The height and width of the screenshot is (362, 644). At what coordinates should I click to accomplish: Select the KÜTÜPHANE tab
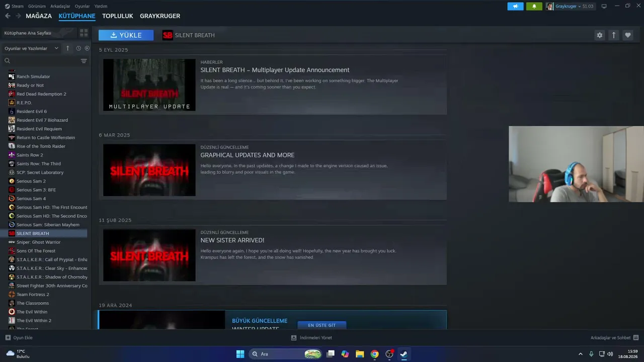[x=77, y=16]
